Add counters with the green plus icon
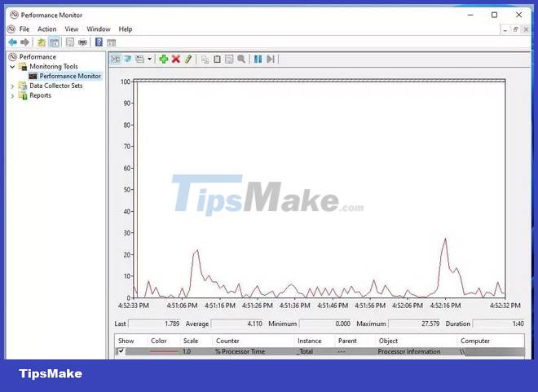This screenshot has width=538, height=392. point(164,59)
